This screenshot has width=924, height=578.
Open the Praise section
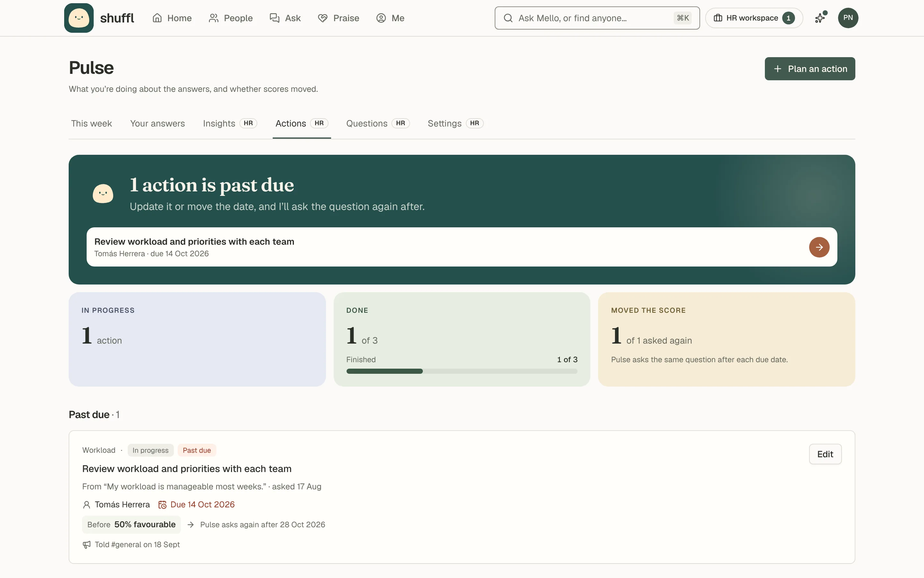tap(338, 18)
